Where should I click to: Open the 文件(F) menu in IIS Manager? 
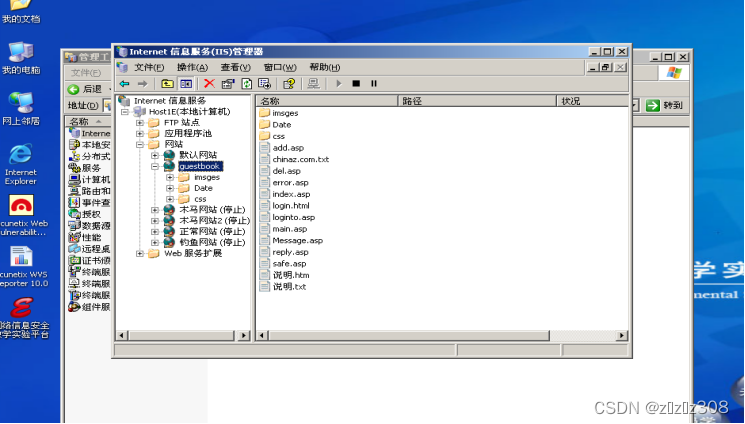point(149,67)
